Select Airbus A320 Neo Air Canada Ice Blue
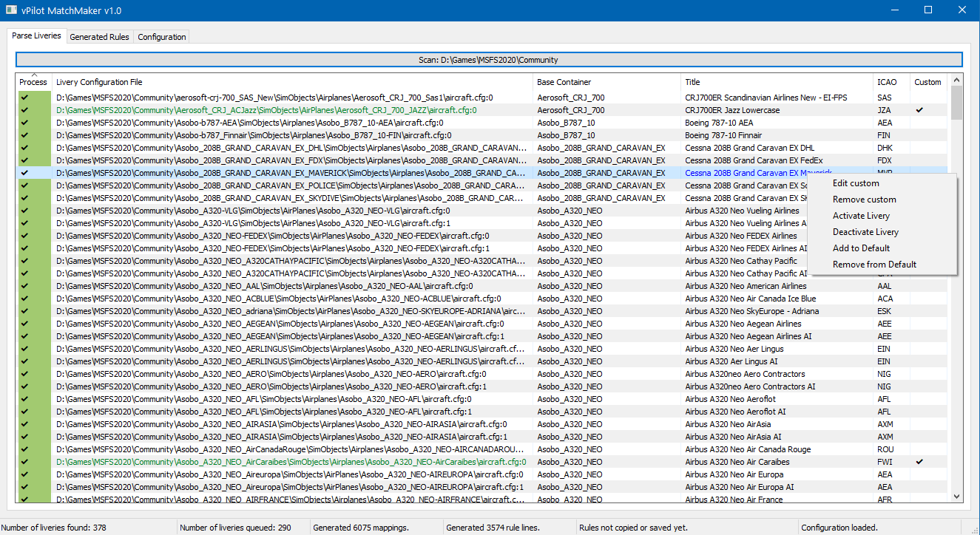The image size is (980, 535). coord(751,299)
